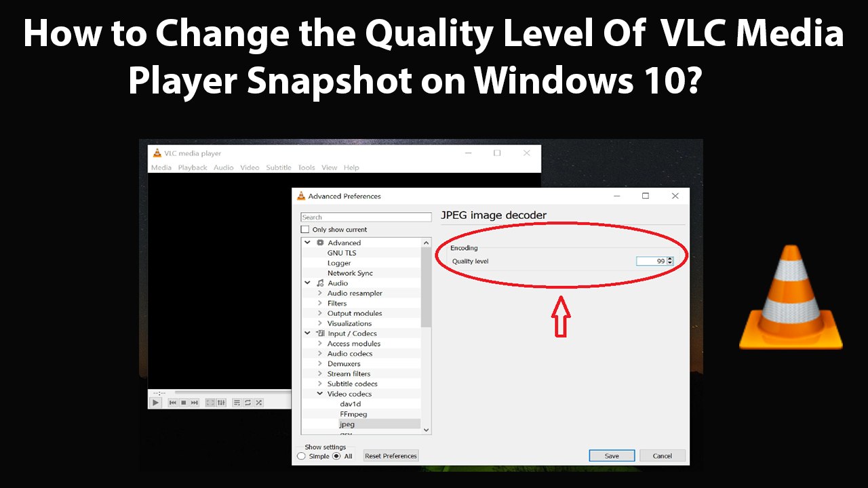Expand the Access modules node
Screen dimensions: 868x488
coord(320,344)
